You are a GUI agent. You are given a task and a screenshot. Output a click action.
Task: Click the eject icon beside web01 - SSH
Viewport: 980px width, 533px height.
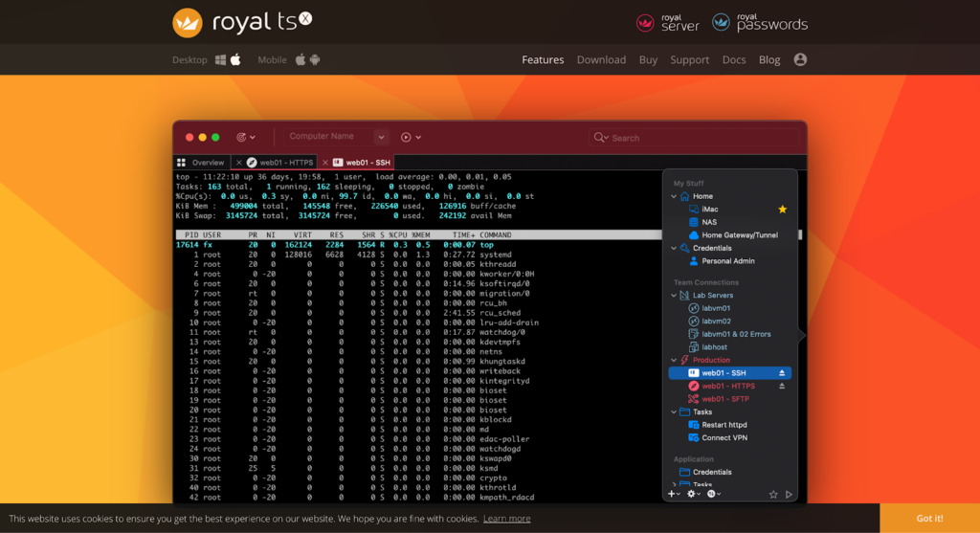(782, 373)
